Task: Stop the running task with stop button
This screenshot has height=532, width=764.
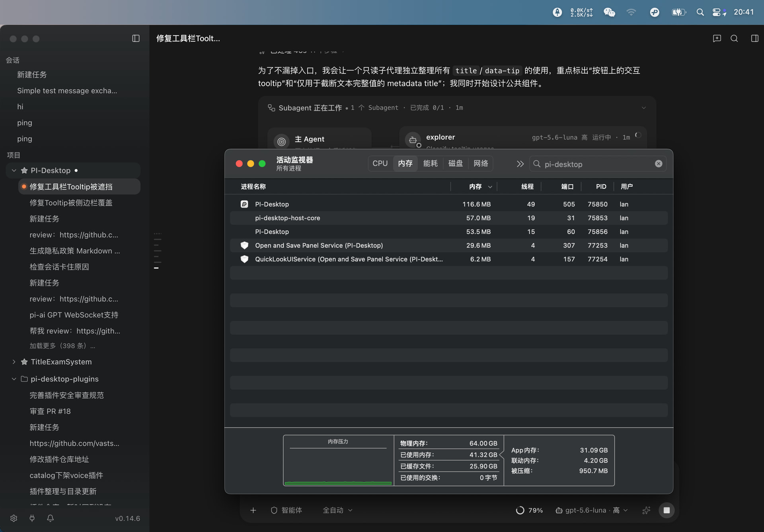Action: (x=667, y=510)
